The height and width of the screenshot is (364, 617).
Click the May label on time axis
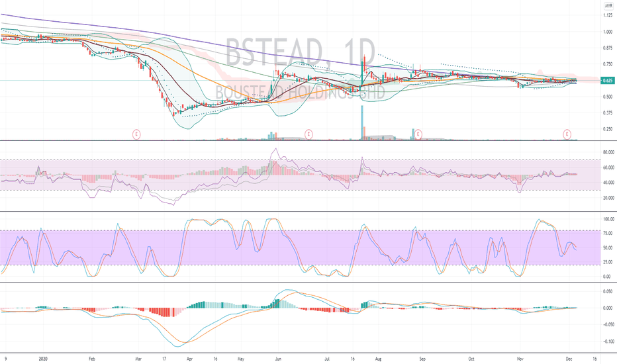point(241,359)
